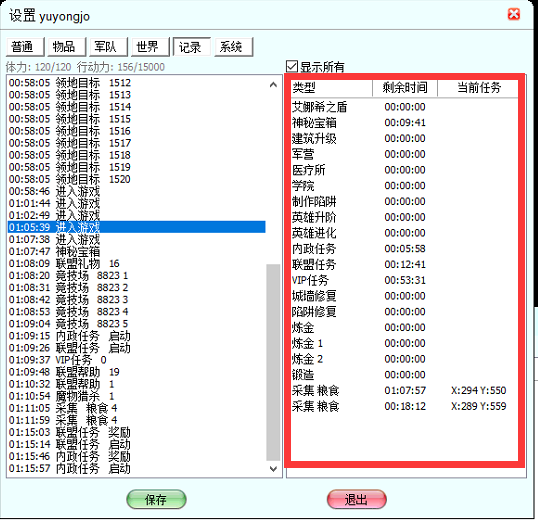This screenshot has height=522, width=538.
Task: Click the log list scroll down arrow
Action: (x=273, y=469)
